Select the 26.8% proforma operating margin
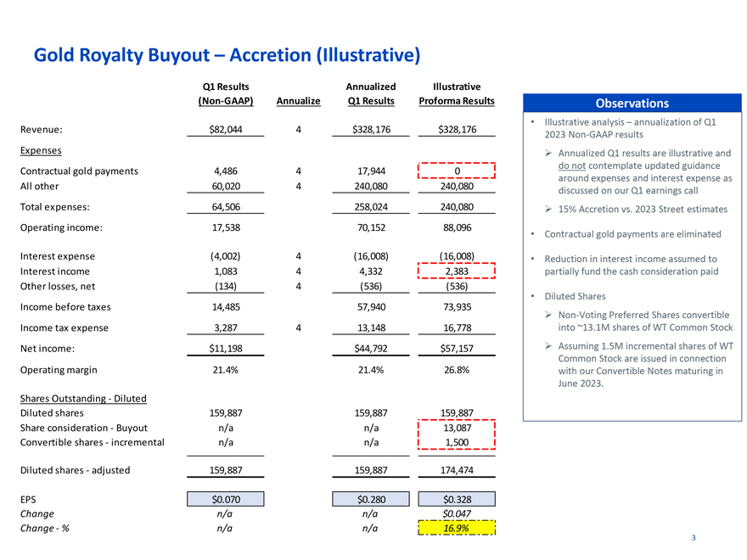 [457, 370]
